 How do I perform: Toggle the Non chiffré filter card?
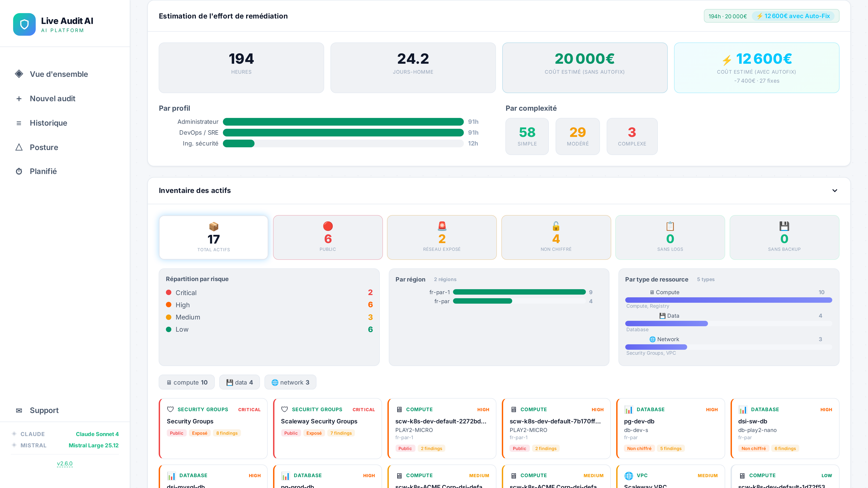(556, 237)
